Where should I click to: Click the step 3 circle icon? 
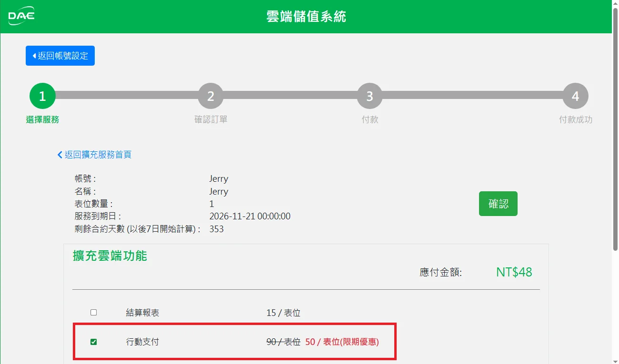click(369, 96)
